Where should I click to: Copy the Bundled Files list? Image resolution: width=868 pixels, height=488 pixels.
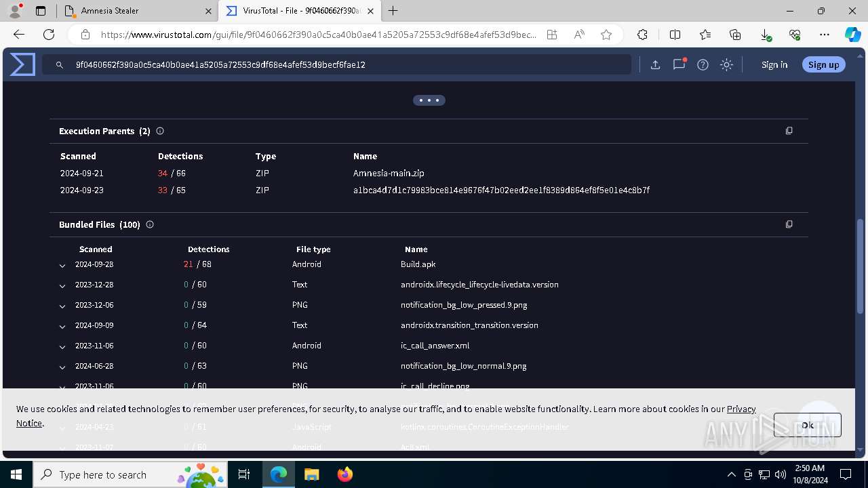coord(789,224)
